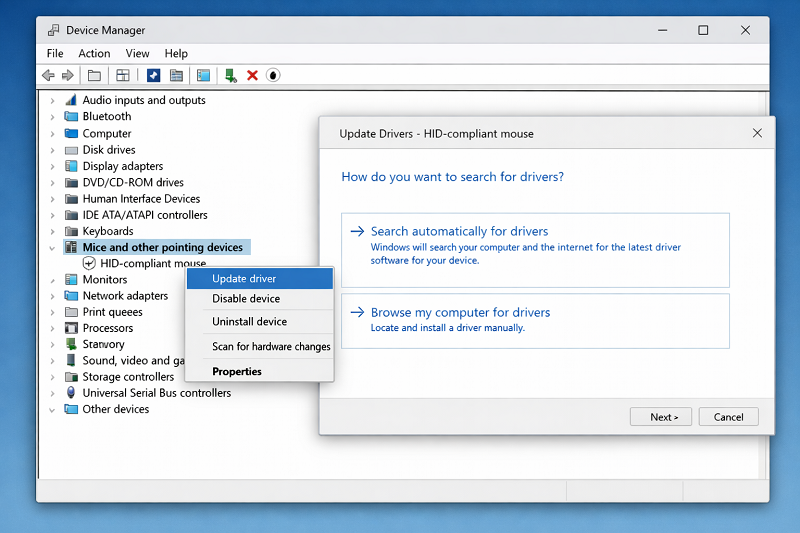Image resolution: width=800 pixels, height=533 pixels.
Task: Click the Device Manager title bar icon
Action: tap(53, 31)
